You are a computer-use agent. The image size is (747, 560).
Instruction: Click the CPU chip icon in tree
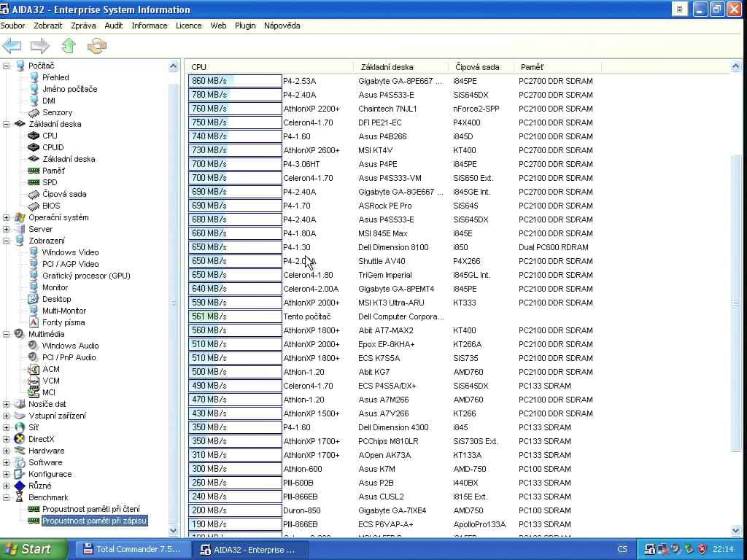click(x=34, y=136)
